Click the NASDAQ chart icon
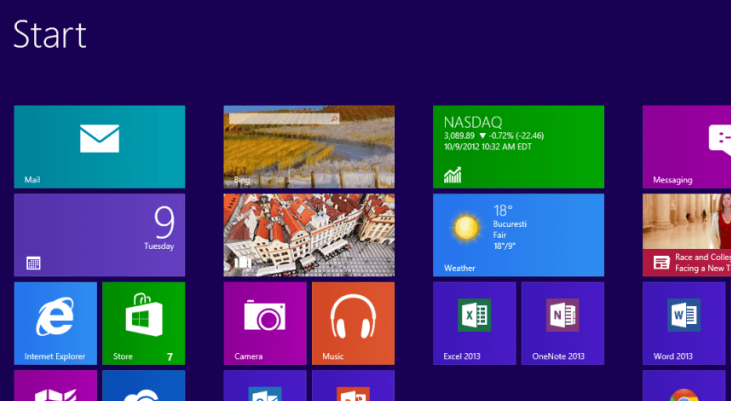Image resolution: width=731 pixels, height=401 pixels. click(x=452, y=175)
